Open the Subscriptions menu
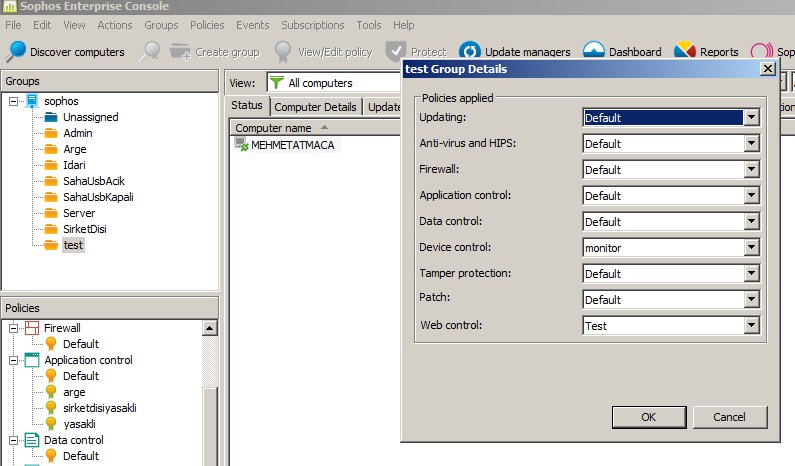The height and width of the screenshot is (466, 795). click(x=312, y=25)
